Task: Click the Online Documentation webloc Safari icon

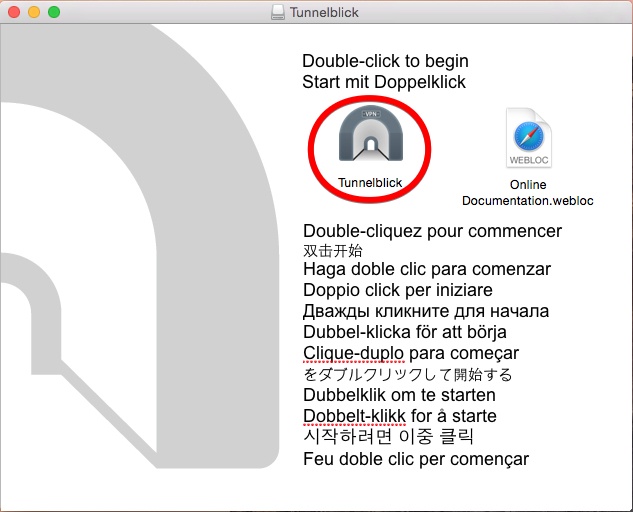Action: [527, 139]
